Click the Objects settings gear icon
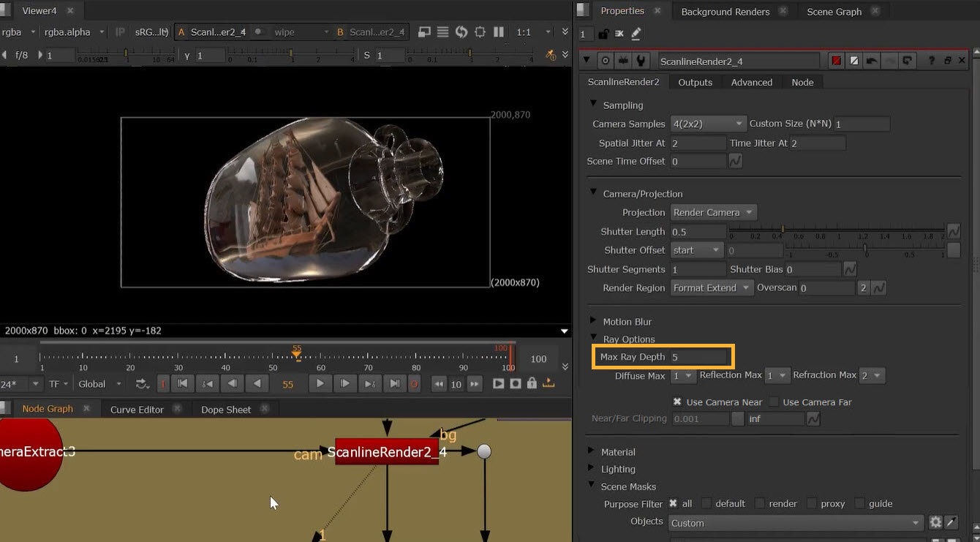980x542 pixels. (935, 522)
